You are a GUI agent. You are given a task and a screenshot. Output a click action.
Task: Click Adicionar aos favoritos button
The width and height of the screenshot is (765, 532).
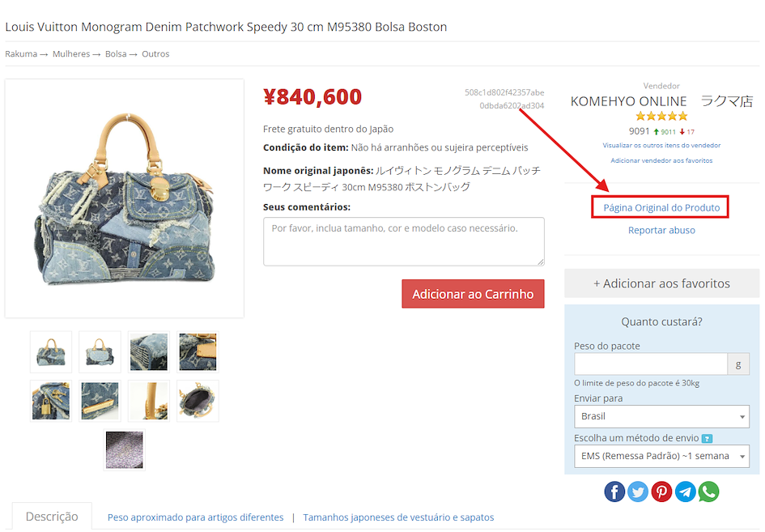coord(661,283)
